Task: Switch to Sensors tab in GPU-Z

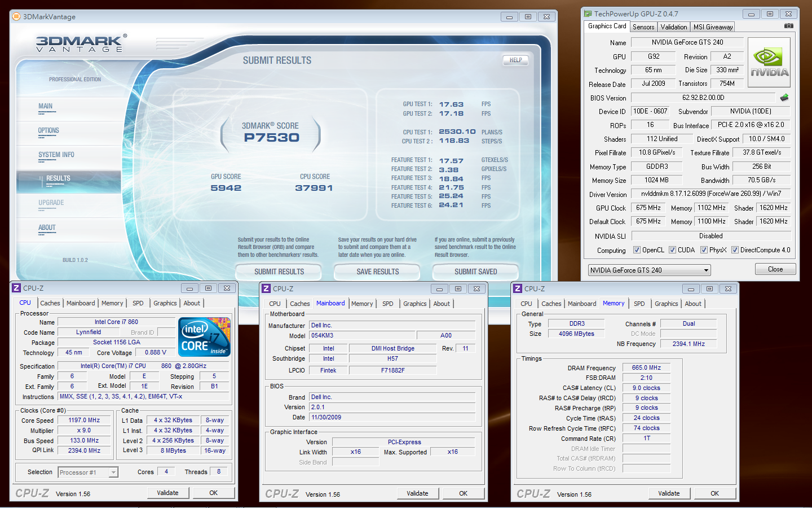Action: click(643, 27)
